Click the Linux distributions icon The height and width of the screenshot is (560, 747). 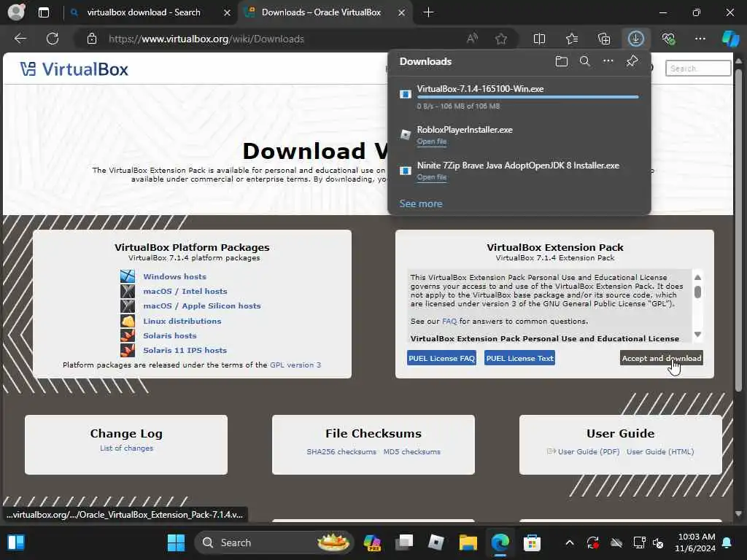pos(128,321)
